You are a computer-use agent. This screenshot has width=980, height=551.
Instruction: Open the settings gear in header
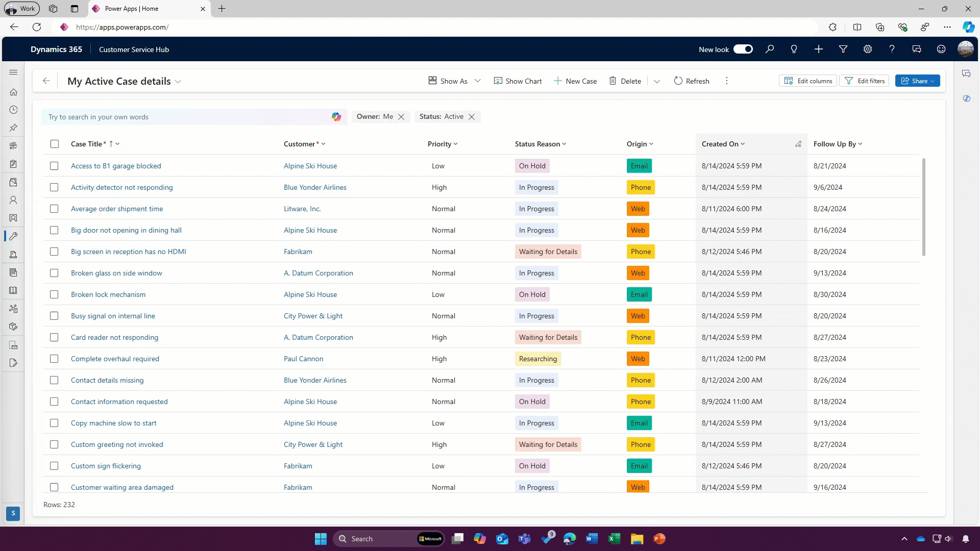click(x=868, y=49)
